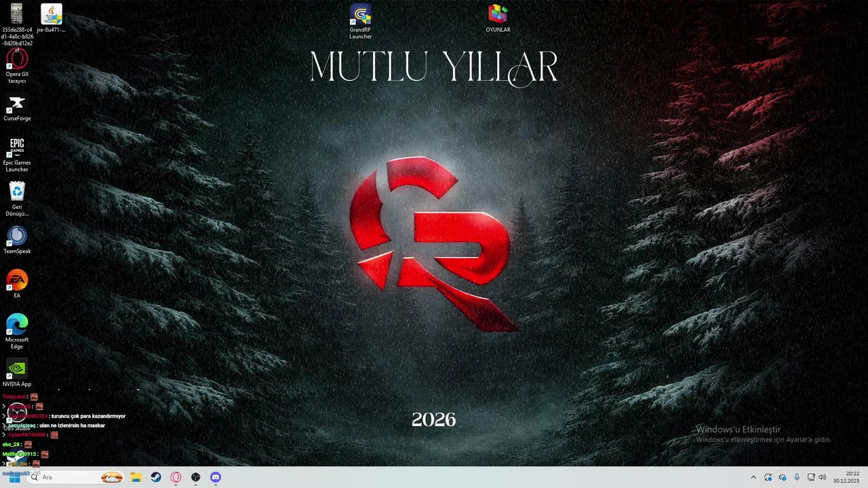Image resolution: width=868 pixels, height=488 pixels.
Task: Select the Geri Dönüşüm recycle bin icon
Action: point(17,199)
